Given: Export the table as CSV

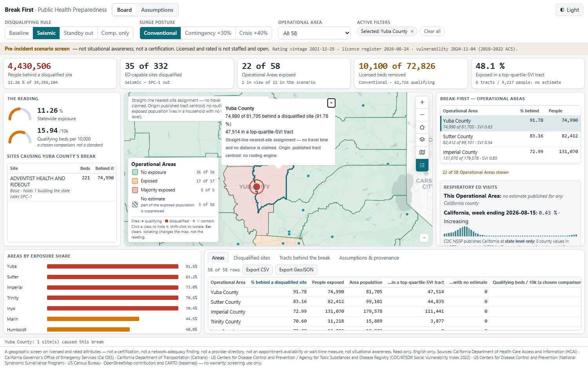Looking at the screenshot, I should (258, 270).
